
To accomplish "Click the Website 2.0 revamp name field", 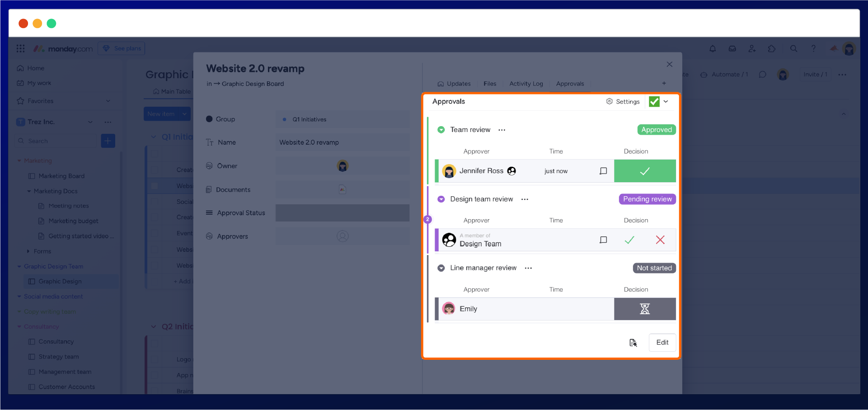I will click(x=343, y=142).
